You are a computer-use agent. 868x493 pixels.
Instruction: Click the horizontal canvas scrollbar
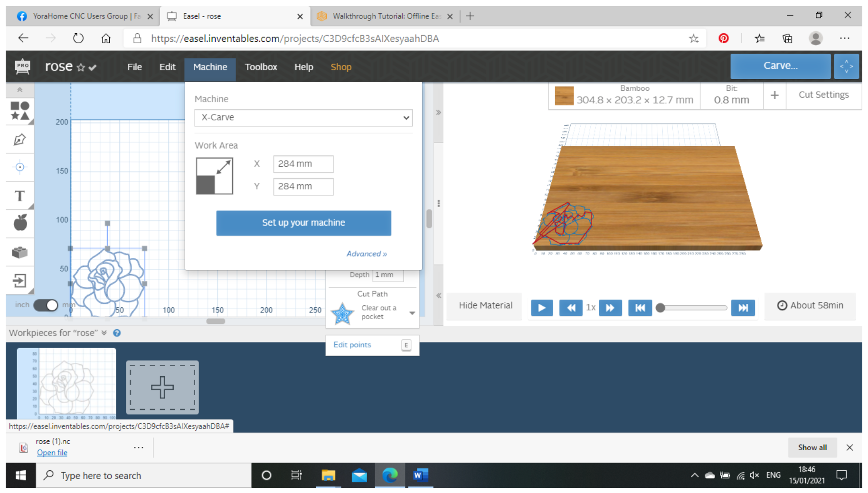click(216, 322)
